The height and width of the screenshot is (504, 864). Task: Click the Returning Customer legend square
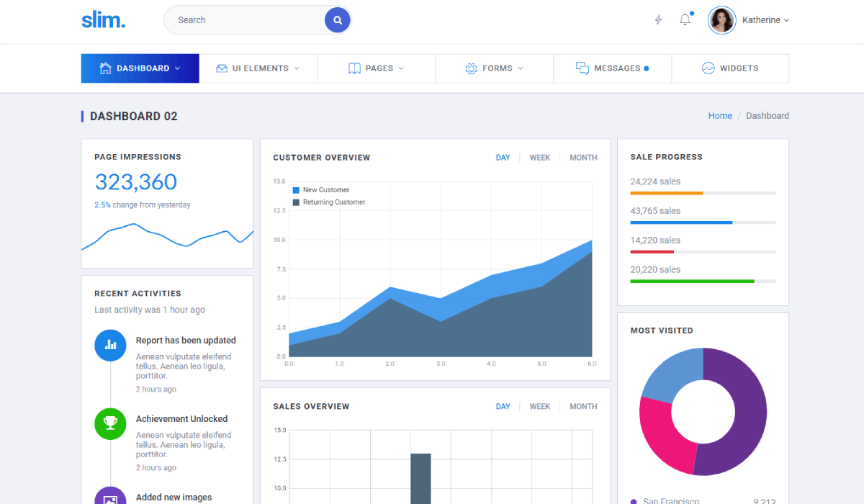pos(296,202)
